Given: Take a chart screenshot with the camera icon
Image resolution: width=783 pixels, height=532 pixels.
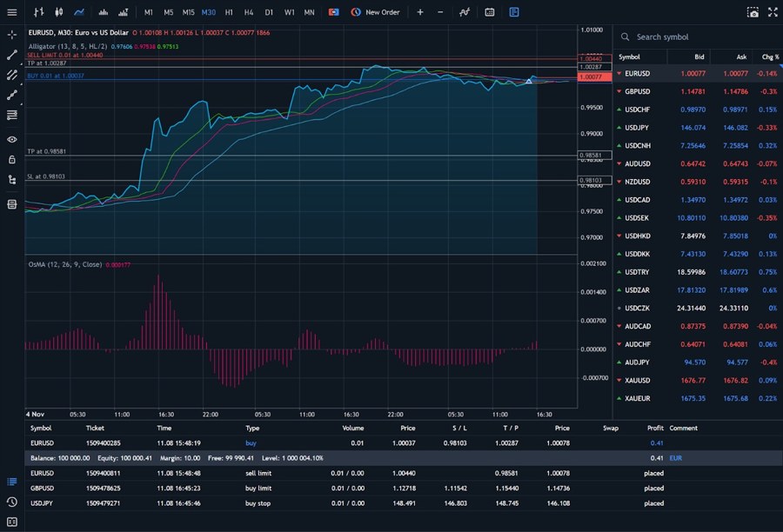Looking at the screenshot, I should pyautogui.click(x=752, y=12).
